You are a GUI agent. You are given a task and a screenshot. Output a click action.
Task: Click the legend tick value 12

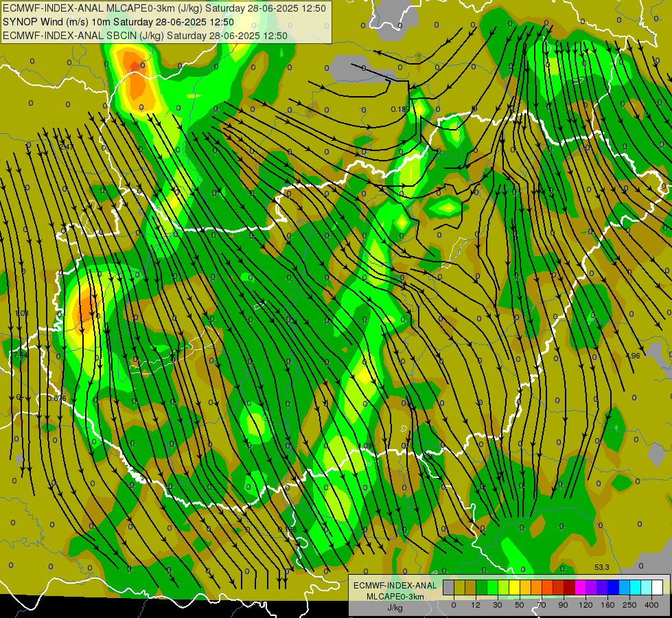476,605
